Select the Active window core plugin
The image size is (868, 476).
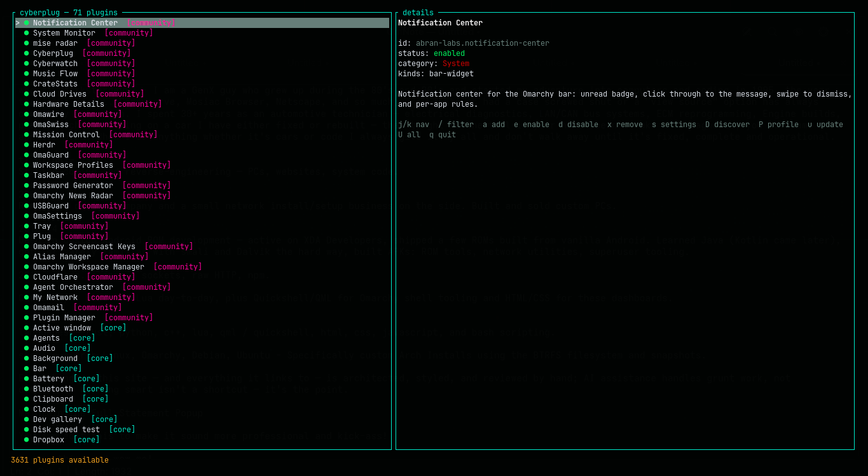(x=202, y=328)
